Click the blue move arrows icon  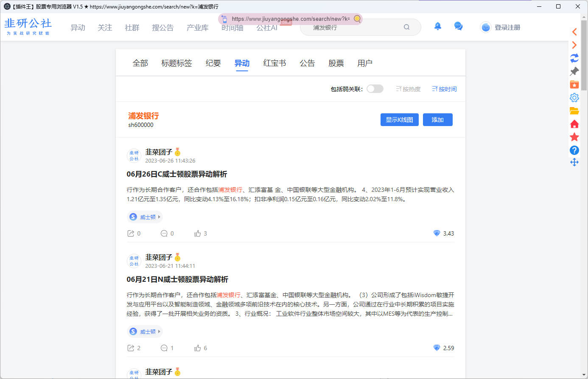click(x=574, y=163)
